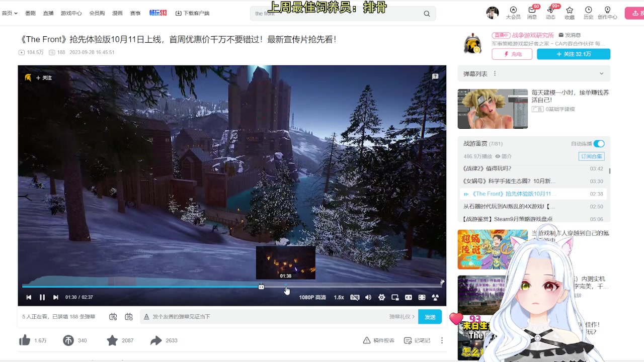Toggle danmaku display icon below the player

[x=113, y=317]
